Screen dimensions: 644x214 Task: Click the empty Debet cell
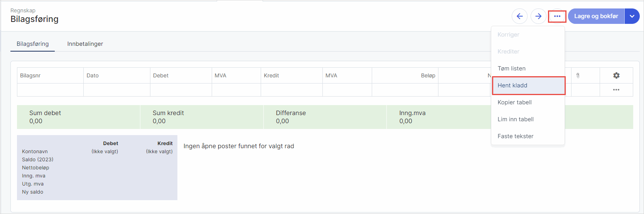point(180,90)
